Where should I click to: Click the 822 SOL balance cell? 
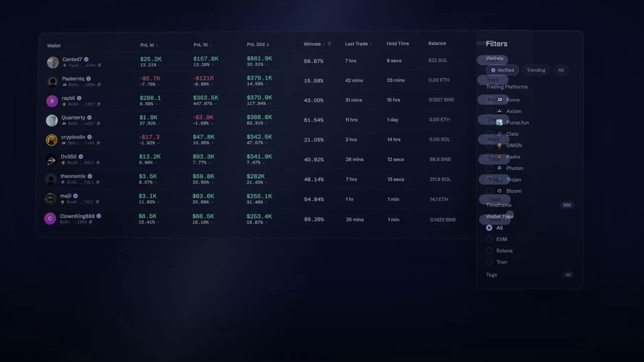pyautogui.click(x=438, y=61)
